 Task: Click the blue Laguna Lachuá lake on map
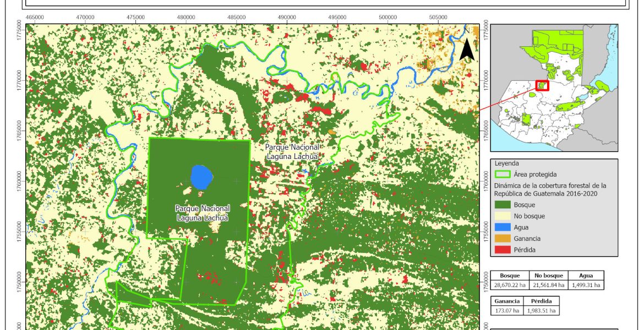[202, 177]
